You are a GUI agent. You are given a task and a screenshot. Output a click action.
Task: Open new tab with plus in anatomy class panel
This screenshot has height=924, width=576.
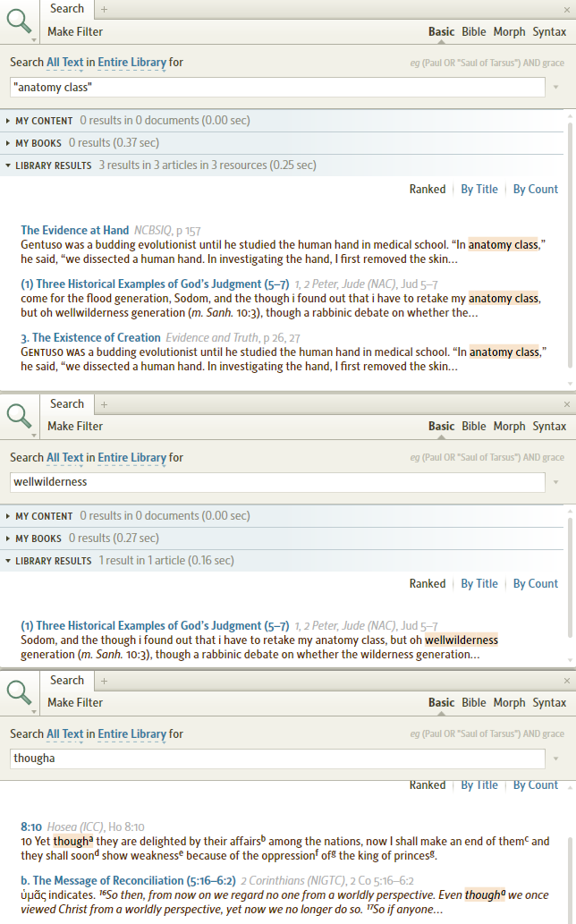click(105, 9)
